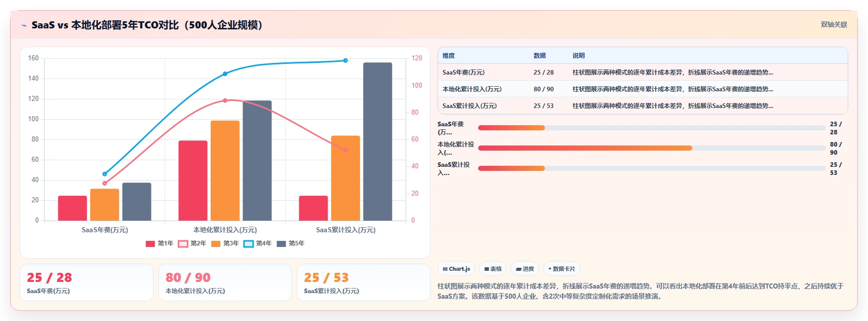Click the pink line point above SaaS年费(万元)
This screenshot has width=868, height=321.
coord(105,183)
